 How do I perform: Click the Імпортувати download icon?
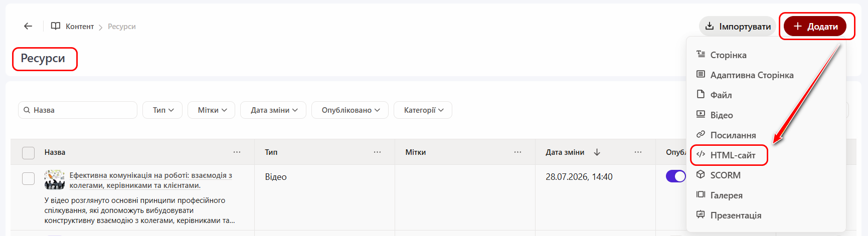point(710,26)
